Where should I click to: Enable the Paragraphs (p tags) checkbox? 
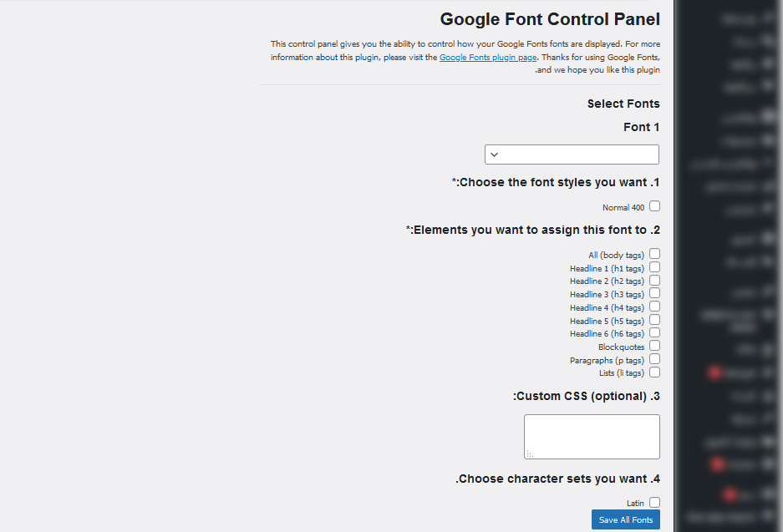click(x=654, y=359)
